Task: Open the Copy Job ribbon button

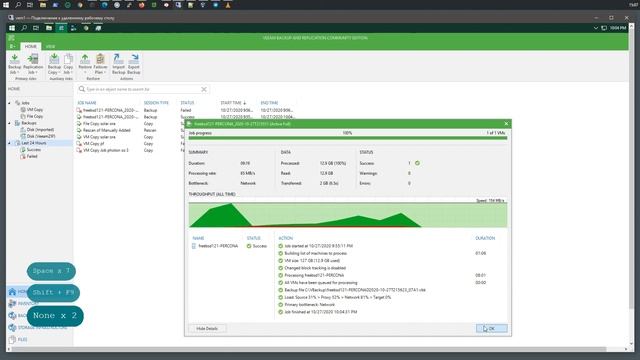Action: tap(68, 64)
